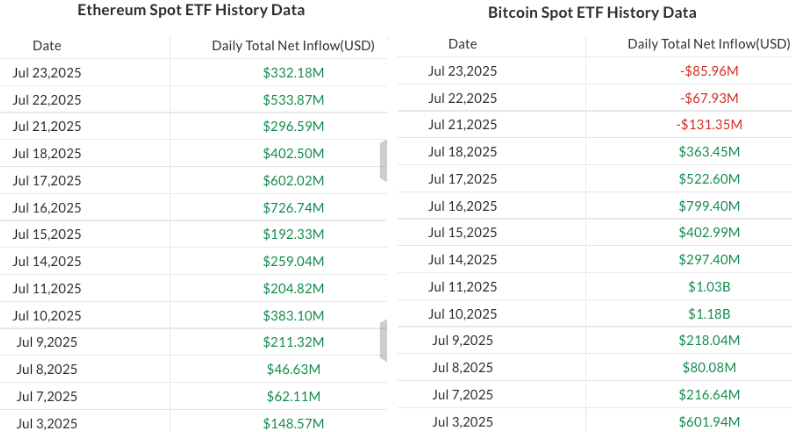Click the $602.02M Ethereum inflow value

[x=293, y=180]
